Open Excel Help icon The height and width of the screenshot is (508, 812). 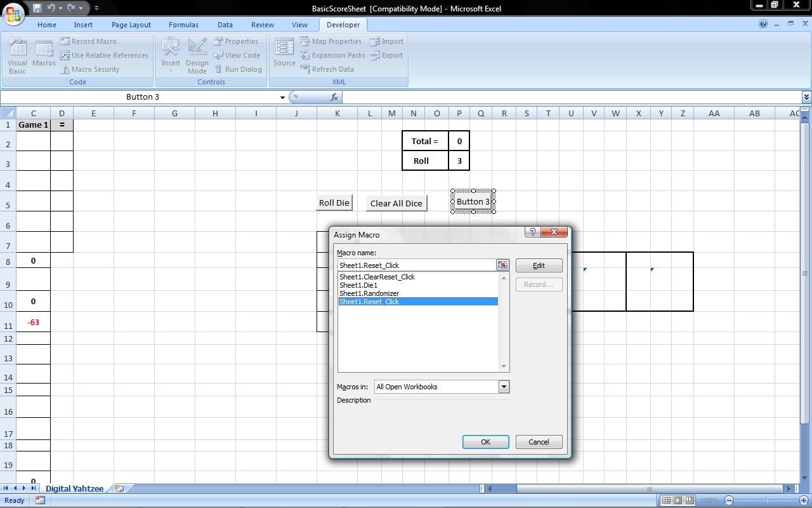pos(763,24)
